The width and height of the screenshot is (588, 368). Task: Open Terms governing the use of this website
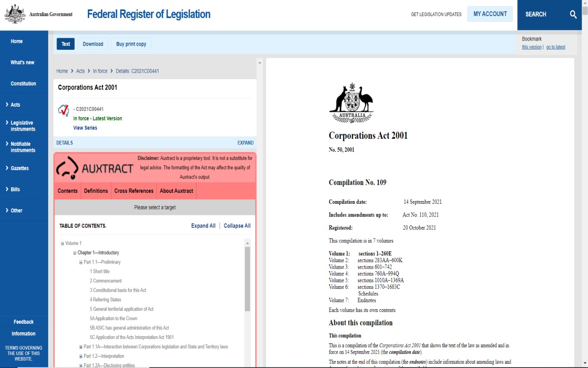click(23, 353)
